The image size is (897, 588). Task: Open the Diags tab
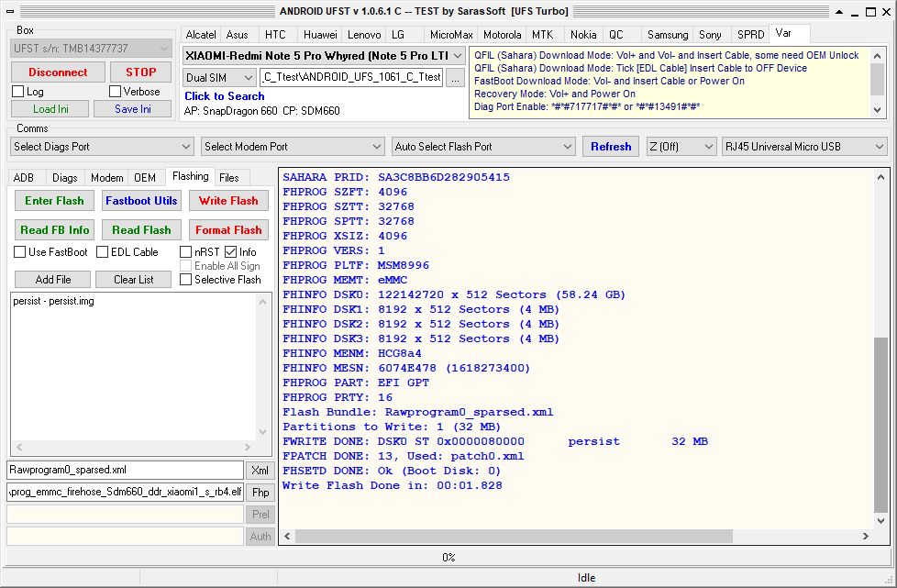pos(64,178)
